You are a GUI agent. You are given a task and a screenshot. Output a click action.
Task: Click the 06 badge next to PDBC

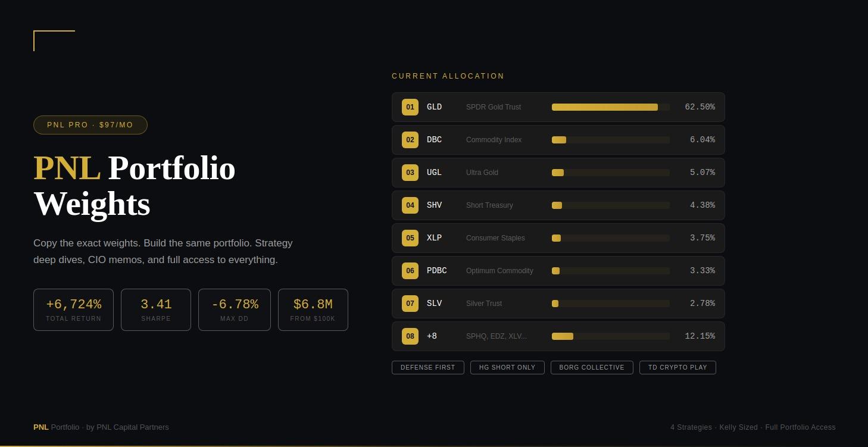(x=410, y=271)
